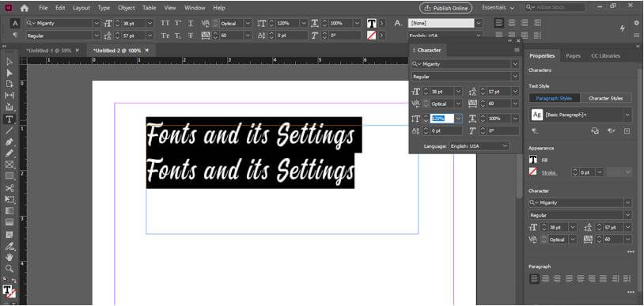The image size is (644, 306).
Task: Open the Type menu
Action: coord(104,8)
